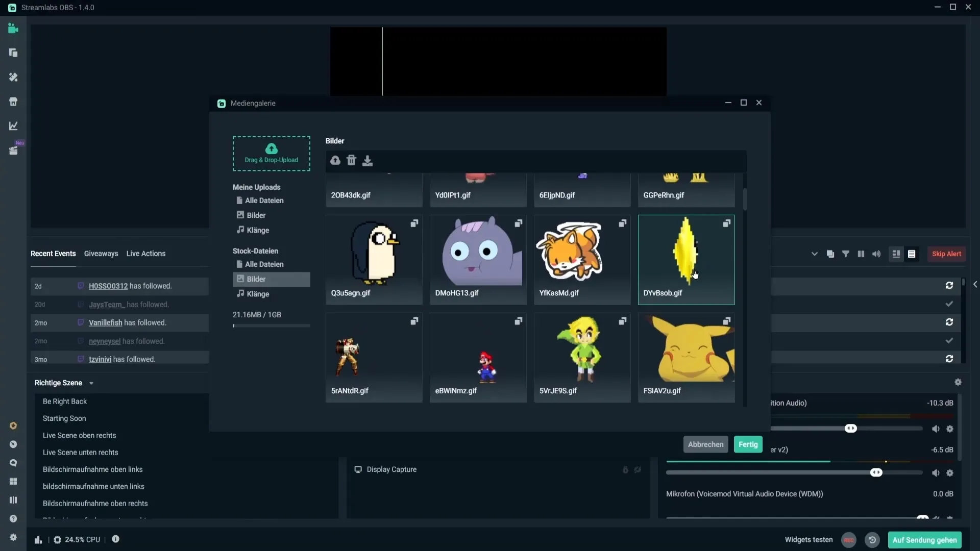Select the Pikachu FSIAV2u.gif thumbnail
The width and height of the screenshot is (980, 551).
coord(686,358)
